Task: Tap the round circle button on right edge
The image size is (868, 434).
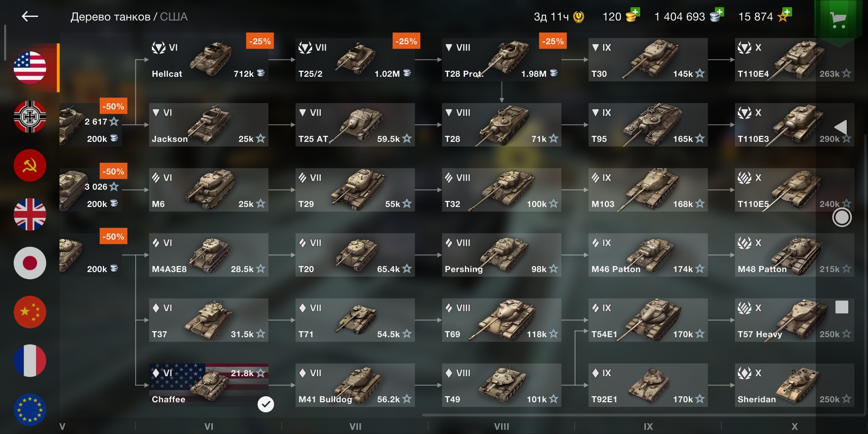Action: pyautogui.click(x=842, y=217)
